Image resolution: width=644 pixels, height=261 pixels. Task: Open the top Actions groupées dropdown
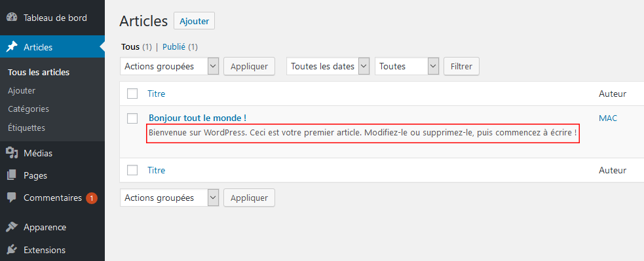170,66
